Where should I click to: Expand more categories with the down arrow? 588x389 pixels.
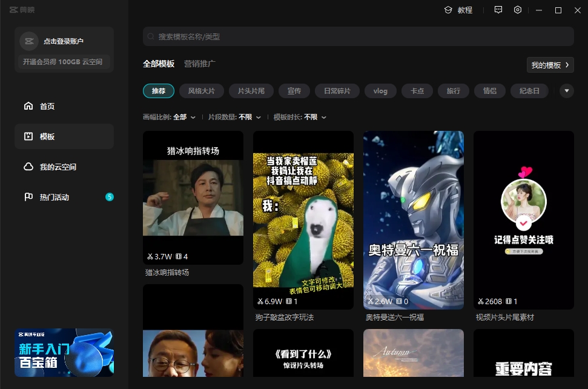pos(566,91)
